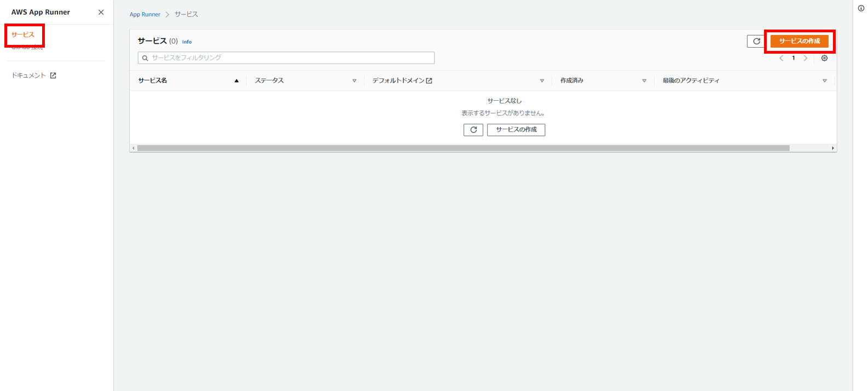Go to the next page of services

806,58
